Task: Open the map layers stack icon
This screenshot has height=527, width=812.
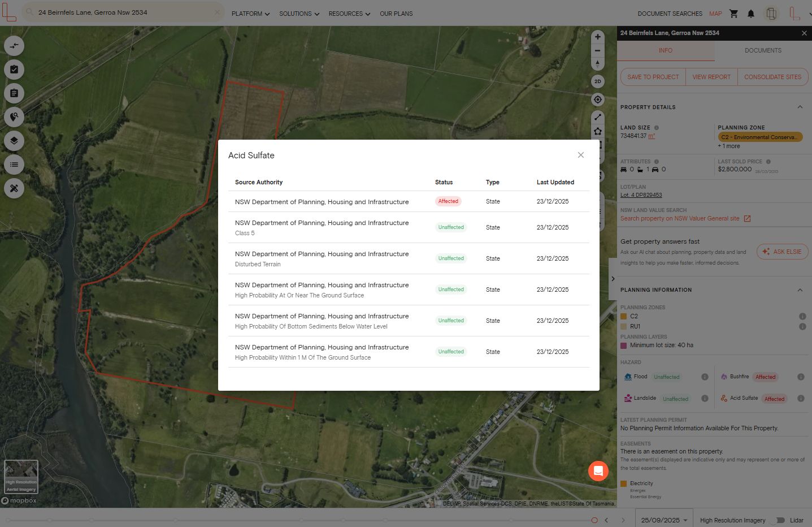Action: (x=14, y=141)
